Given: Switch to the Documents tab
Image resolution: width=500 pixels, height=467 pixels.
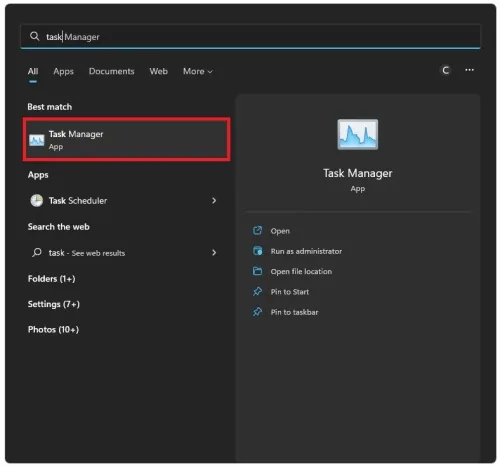Looking at the screenshot, I should click(111, 71).
